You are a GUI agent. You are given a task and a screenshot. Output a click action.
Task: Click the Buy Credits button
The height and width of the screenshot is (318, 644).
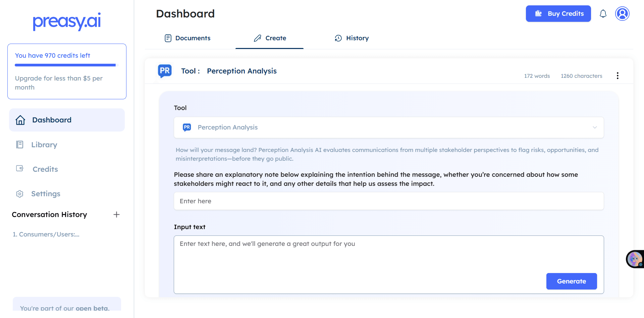pos(558,14)
